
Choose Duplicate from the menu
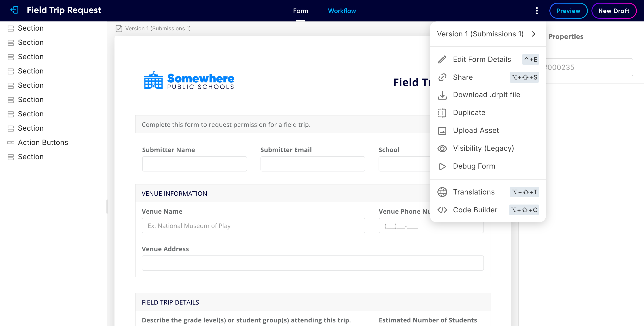click(x=487, y=113)
